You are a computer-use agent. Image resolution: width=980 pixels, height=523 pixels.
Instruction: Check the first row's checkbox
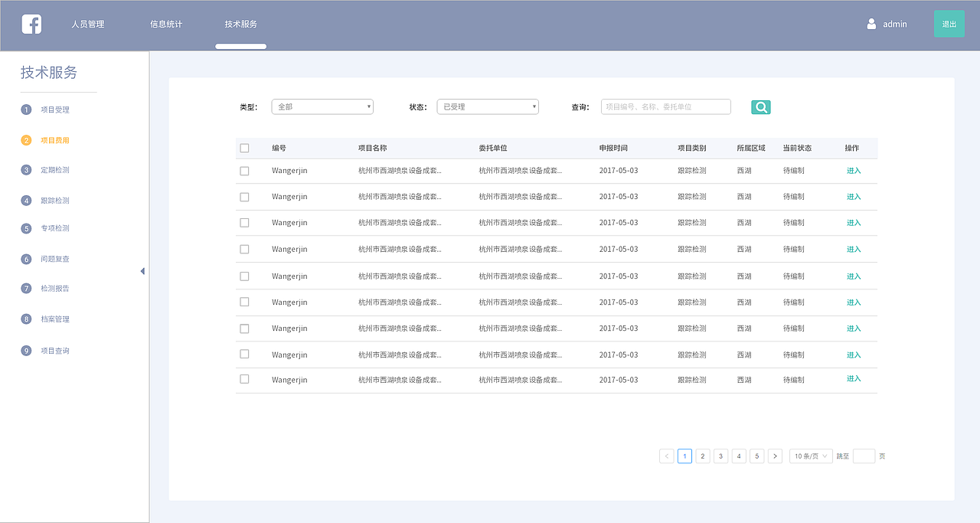[x=244, y=171]
